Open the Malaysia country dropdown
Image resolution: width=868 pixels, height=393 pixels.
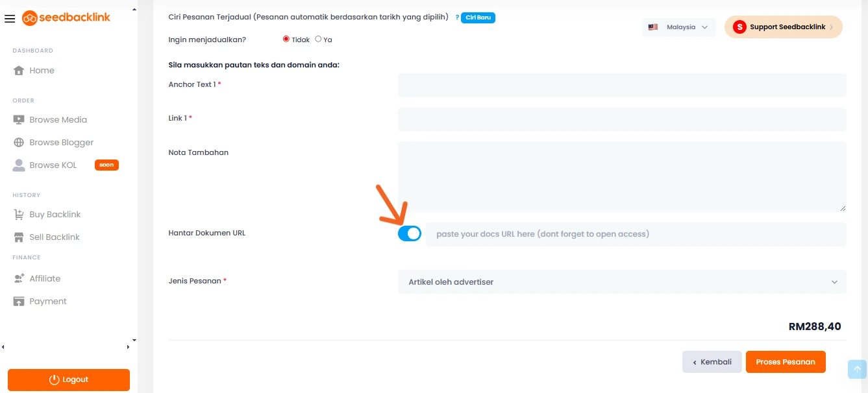tap(678, 27)
